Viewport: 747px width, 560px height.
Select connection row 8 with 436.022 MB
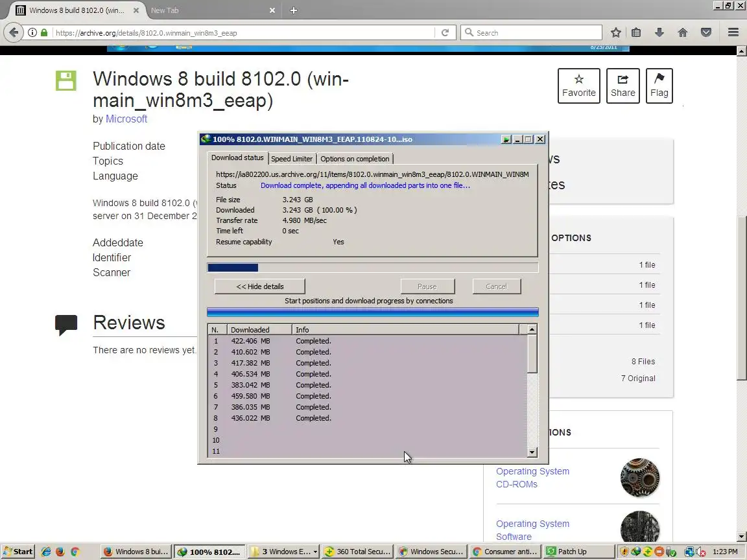(x=368, y=418)
